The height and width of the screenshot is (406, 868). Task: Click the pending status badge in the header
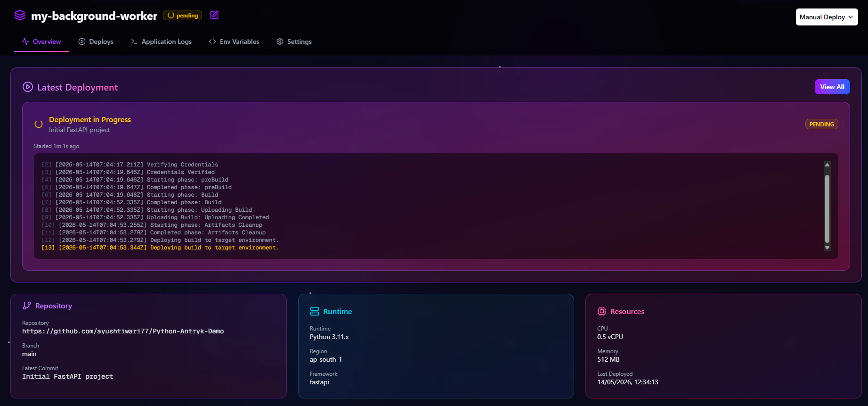(x=182, y=16)
